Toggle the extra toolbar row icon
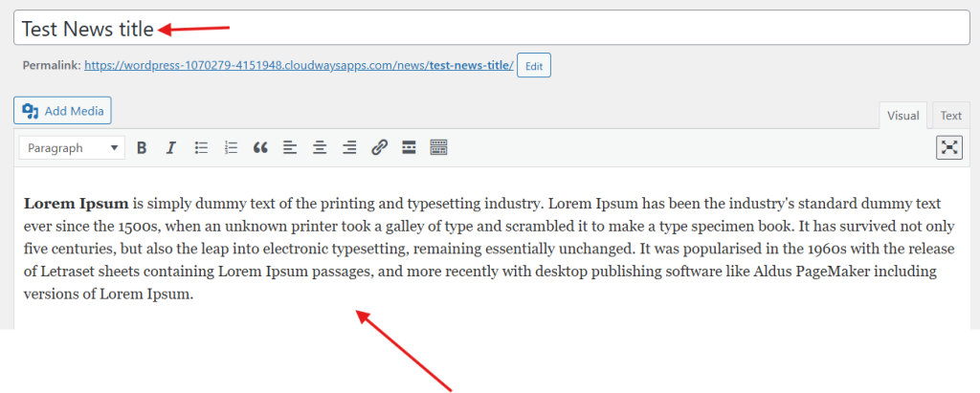 tap(438, 147)
